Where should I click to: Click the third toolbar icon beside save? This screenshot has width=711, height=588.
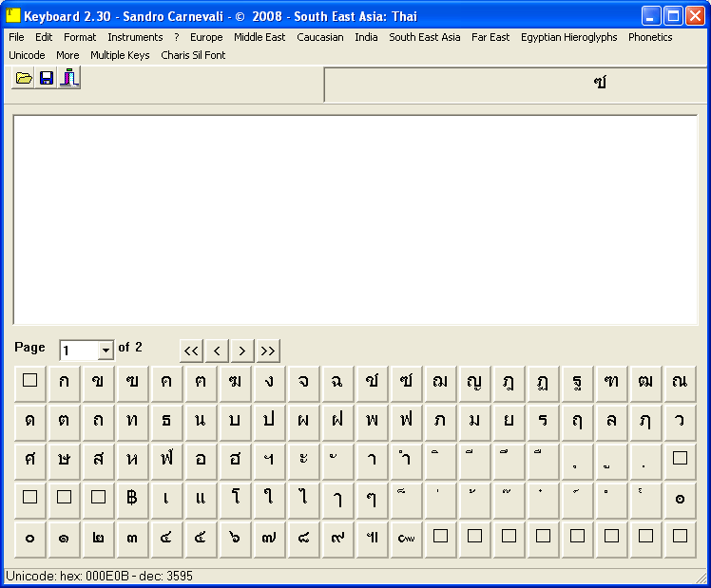pyautogui.click(x=69, y=78)
